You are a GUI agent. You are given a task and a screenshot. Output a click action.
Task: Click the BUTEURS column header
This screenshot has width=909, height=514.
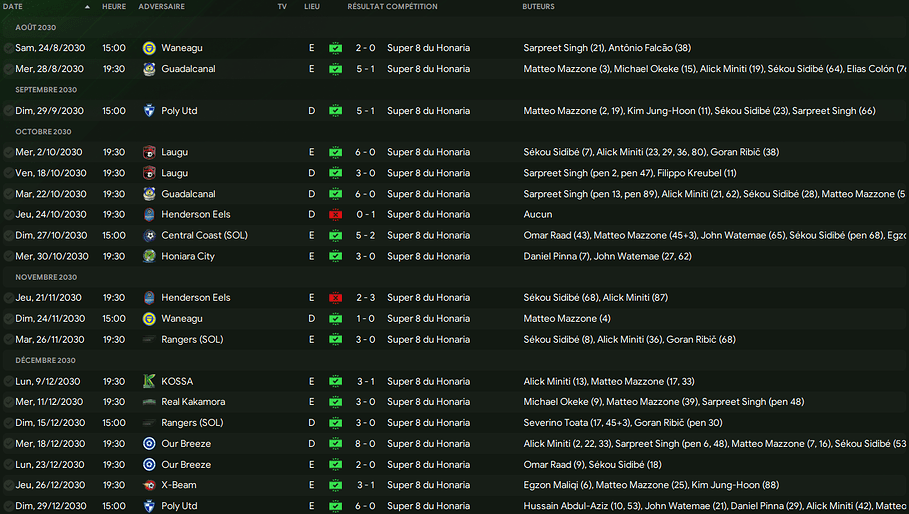(x=538, y=6)
